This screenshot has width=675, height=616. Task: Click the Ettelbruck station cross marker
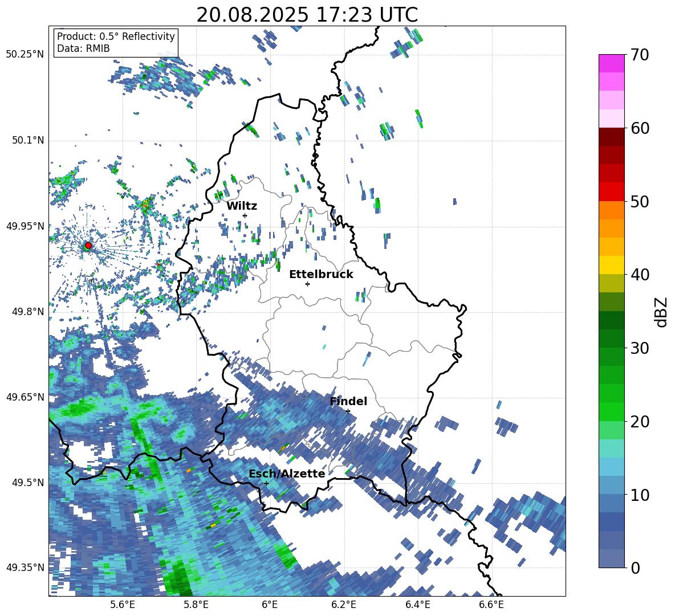pyautogui.click(x=307, y=284)
